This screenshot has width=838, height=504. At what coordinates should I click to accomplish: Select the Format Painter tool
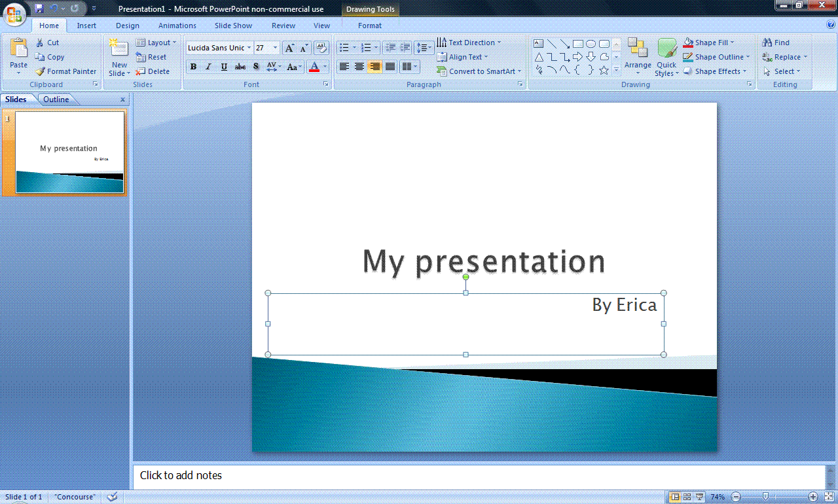coord(65,71)
